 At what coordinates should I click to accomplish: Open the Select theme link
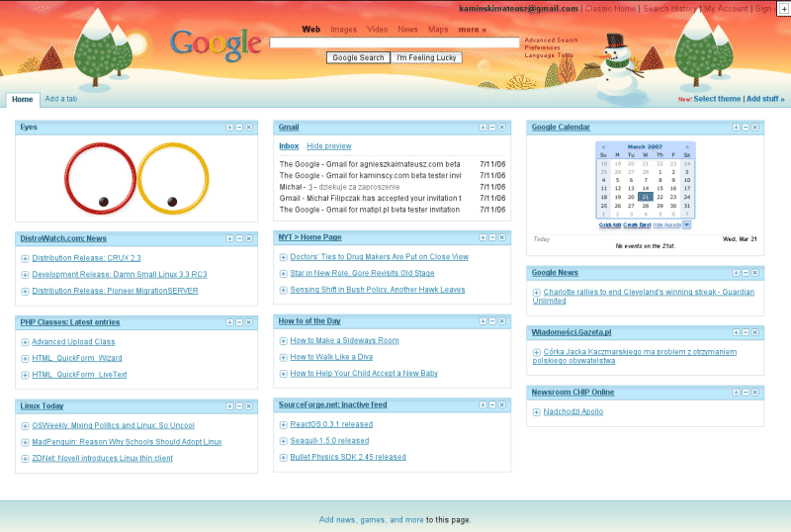(717, 99)
